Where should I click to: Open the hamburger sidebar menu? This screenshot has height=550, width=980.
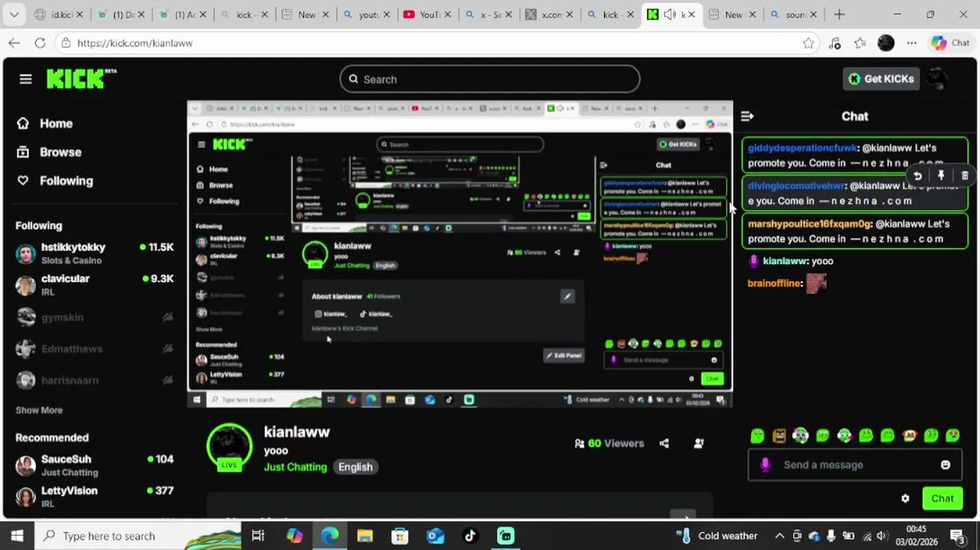pos(25,79)
